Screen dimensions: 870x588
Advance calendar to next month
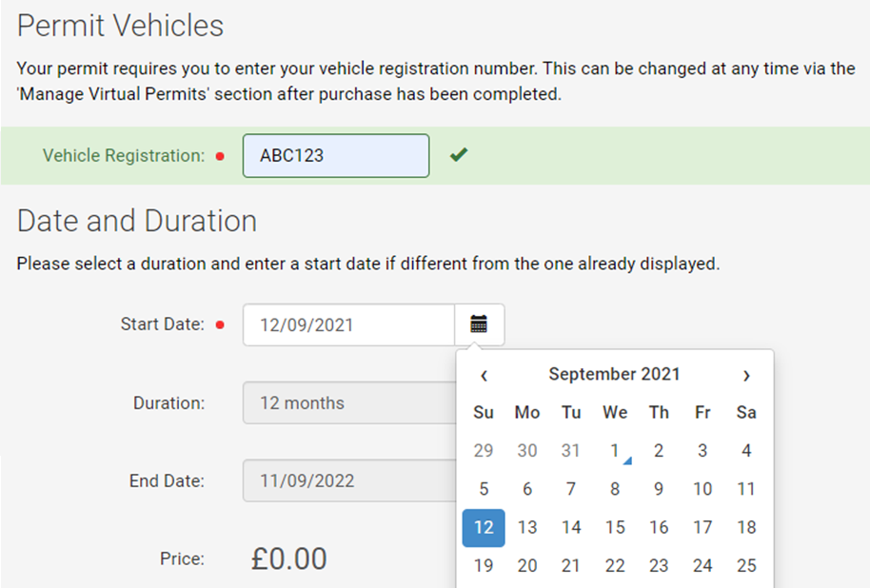tap(746, 376)
